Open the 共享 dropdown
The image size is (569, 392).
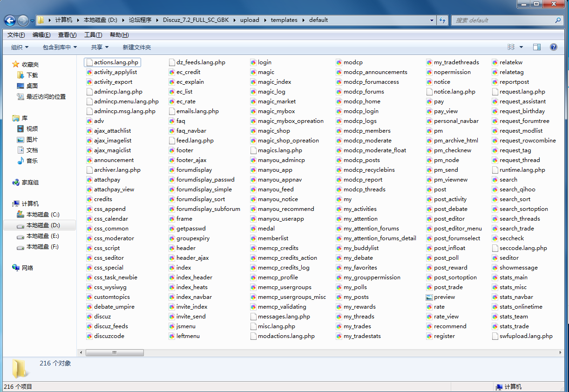coord(100,47)
